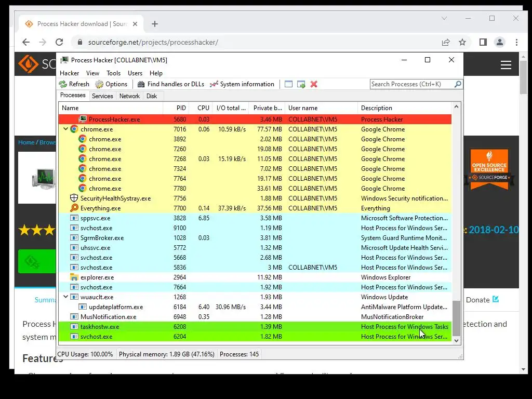Click the process list scrollbar thumb
Screen dimensions: 532x399
pyautogui.click(x=456, y=318)
